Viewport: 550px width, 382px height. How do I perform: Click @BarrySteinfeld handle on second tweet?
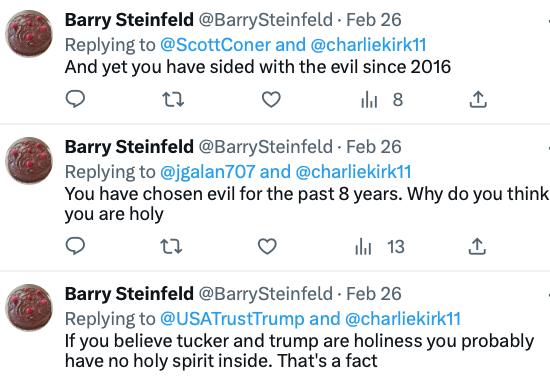point(266,147)
